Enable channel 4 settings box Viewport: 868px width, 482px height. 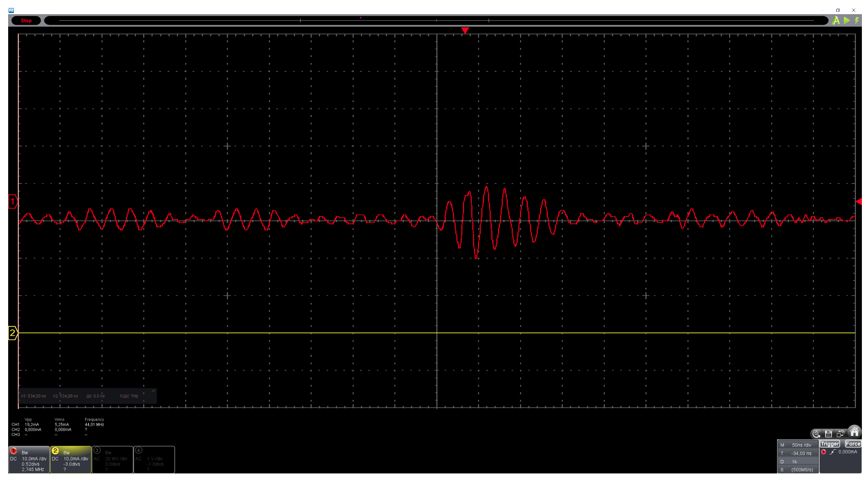(154, 460)
